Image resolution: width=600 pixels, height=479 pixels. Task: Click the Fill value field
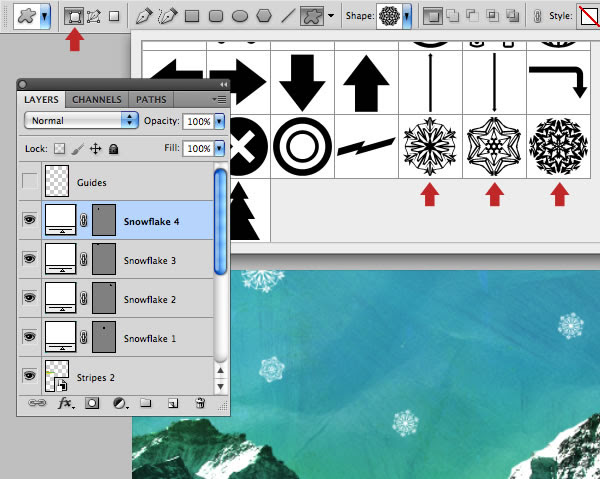(199, 148)
